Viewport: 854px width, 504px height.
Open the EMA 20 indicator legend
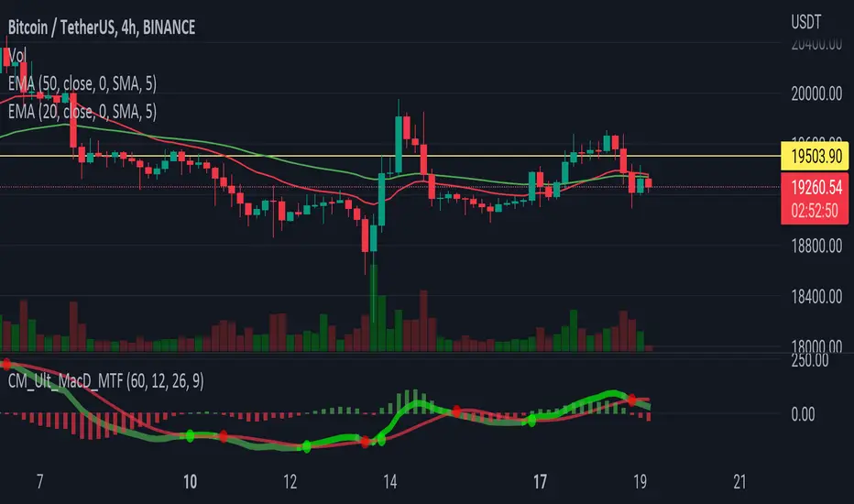[x=82, y=112]
